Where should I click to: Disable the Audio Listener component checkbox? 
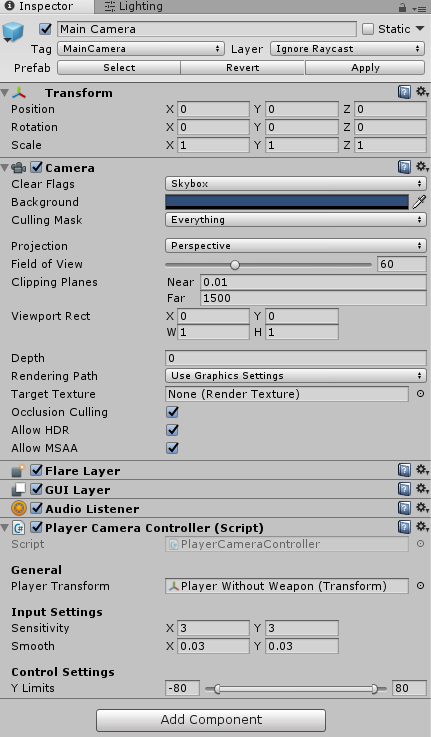tap(36, 508)
